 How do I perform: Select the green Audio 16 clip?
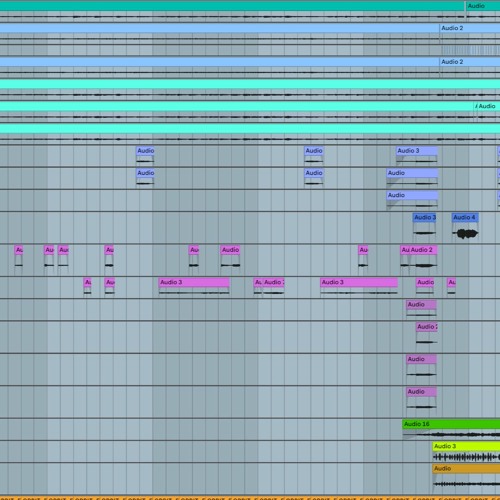451,424
